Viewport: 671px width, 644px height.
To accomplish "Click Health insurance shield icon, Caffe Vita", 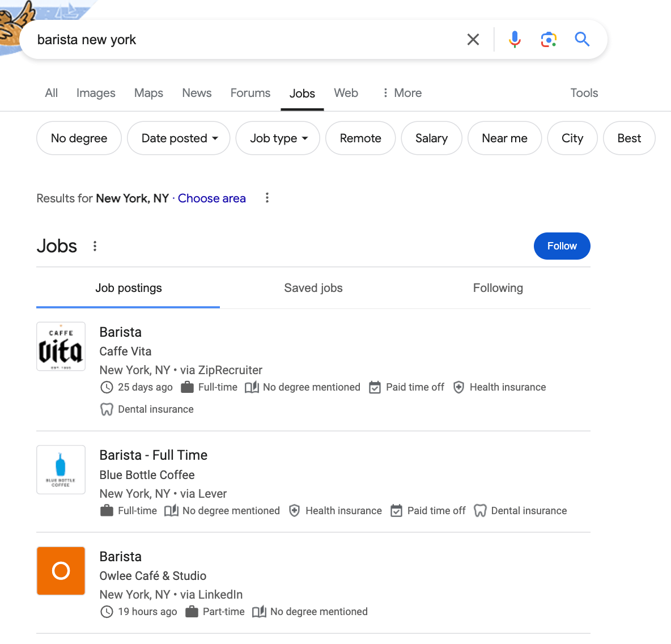I will point(458,388).
